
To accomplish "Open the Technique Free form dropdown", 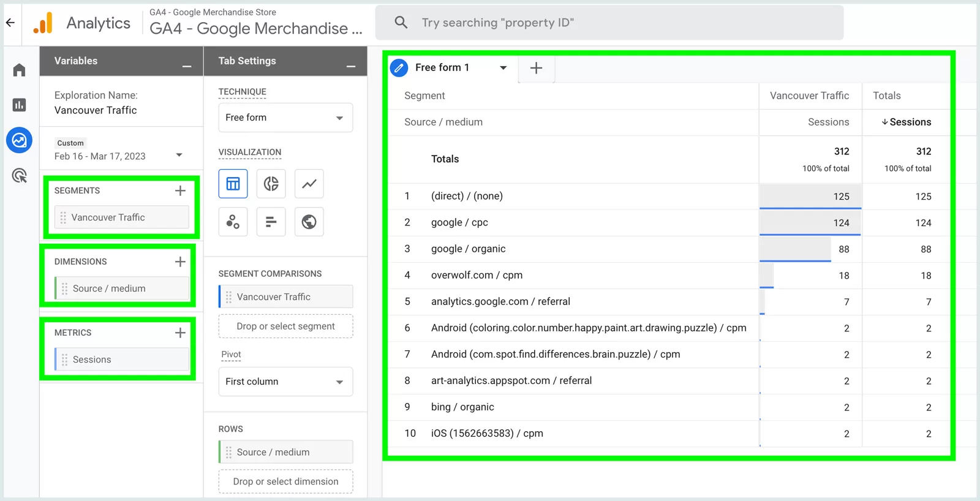I will (285, 118).
